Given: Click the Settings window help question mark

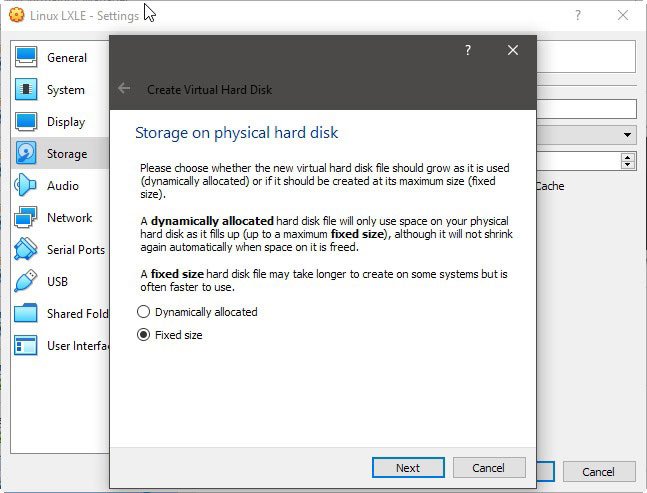Looking at the screenshot, I should click(578, 16).
